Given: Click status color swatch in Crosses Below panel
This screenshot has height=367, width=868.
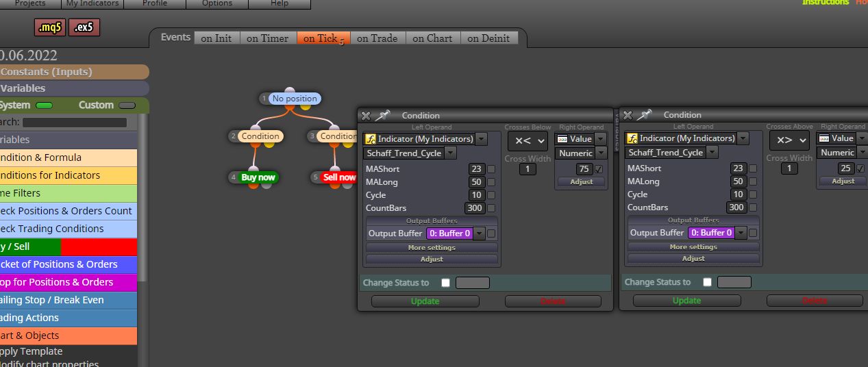Looking at the screenshot, I should [x=473, y=283].
